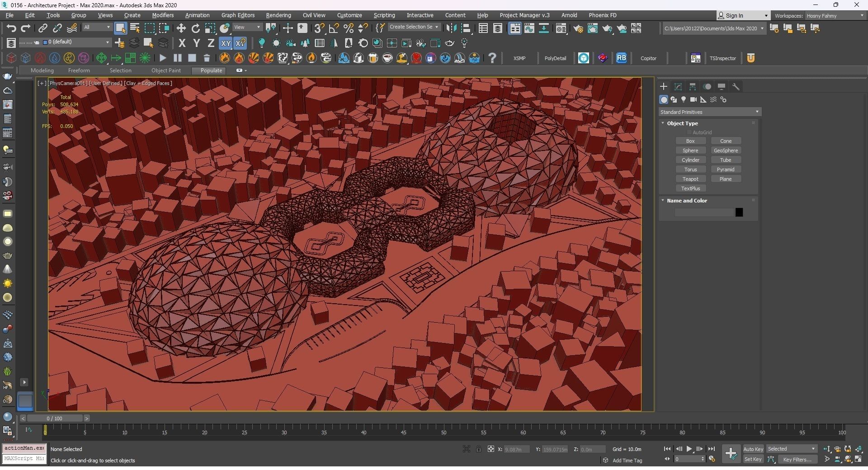Open the Key Filters dialog
The height and width of the screenshot is (470, 868).
[x=797, y=459]
